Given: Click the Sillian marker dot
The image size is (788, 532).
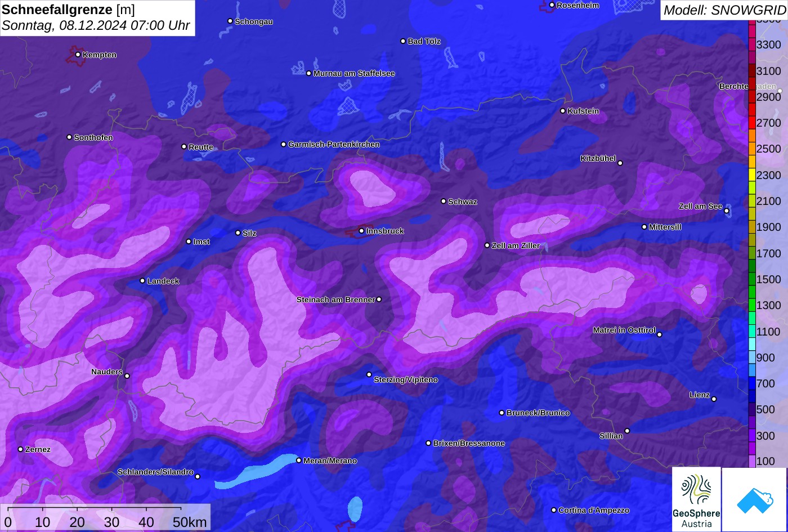Looking at the screenshot, I should [627, 431].
